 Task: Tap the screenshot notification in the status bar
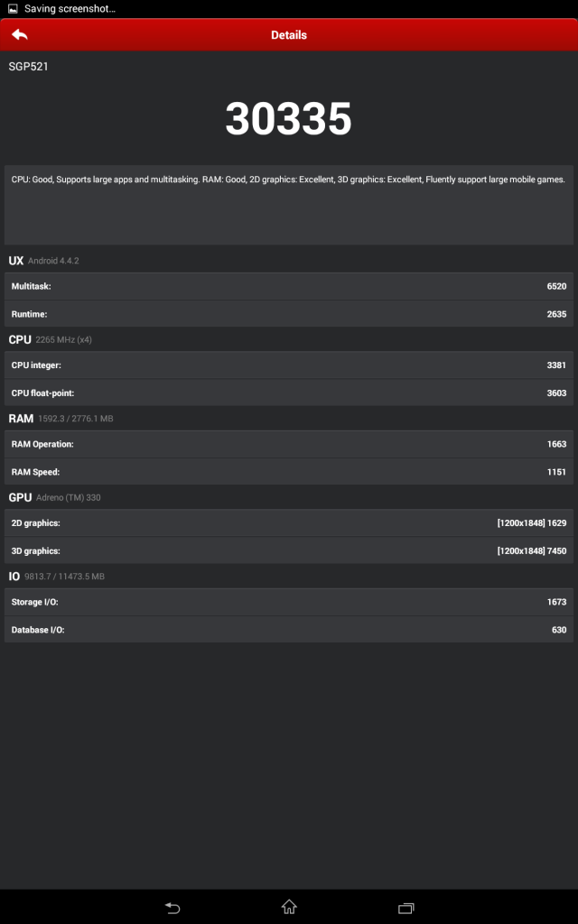[63, 8]
